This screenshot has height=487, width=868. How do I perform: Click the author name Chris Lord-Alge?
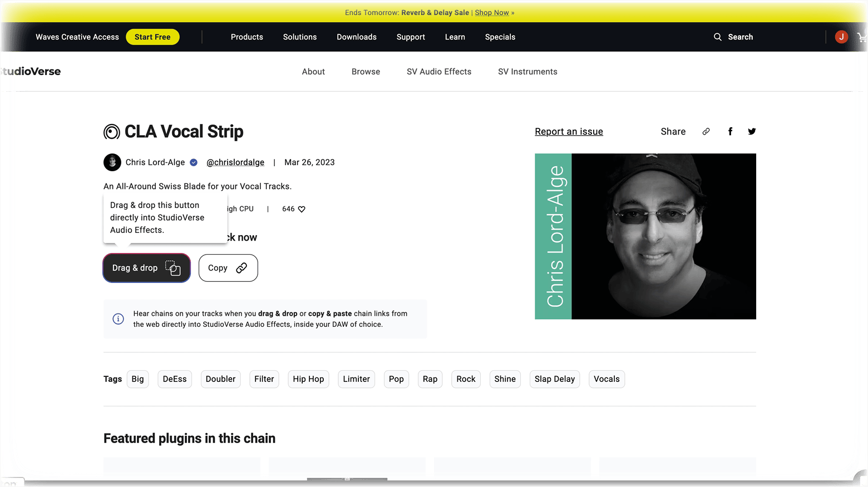point(155,162)
